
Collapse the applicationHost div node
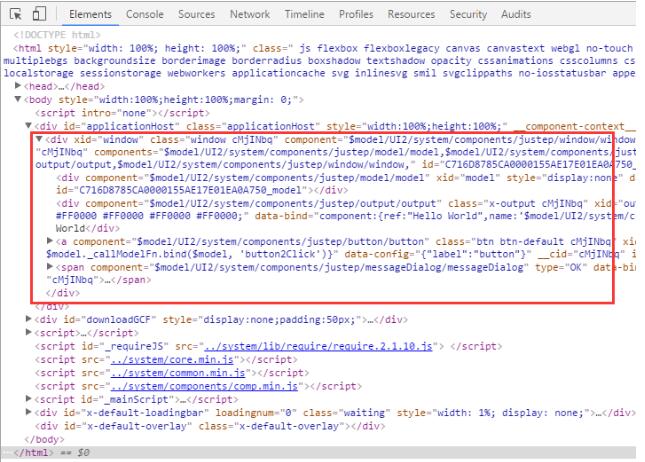28,125
